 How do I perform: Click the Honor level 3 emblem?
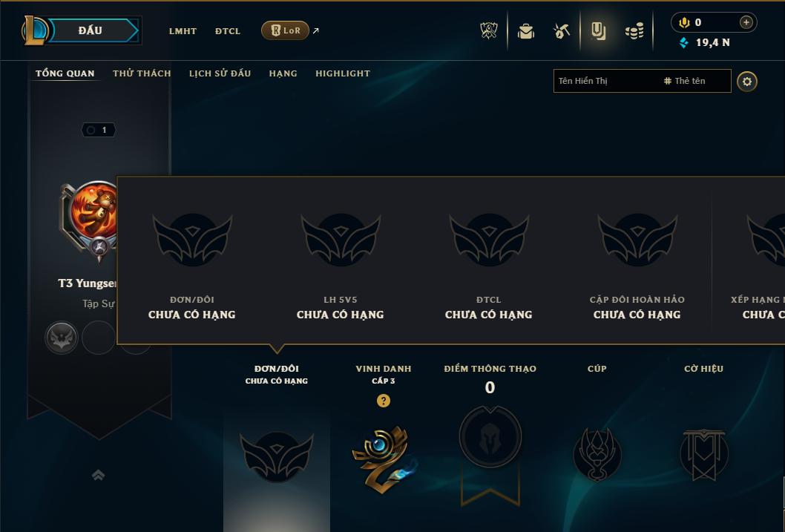tap(384, 459)
